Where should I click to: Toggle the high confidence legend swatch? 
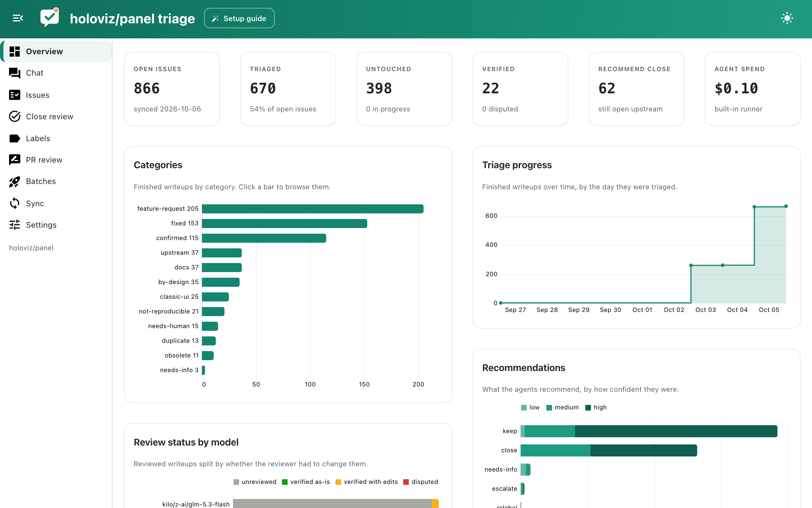tap(588, 408)
